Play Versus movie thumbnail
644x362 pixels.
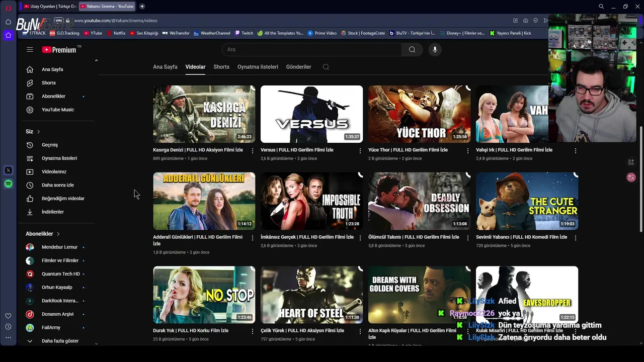311,114
